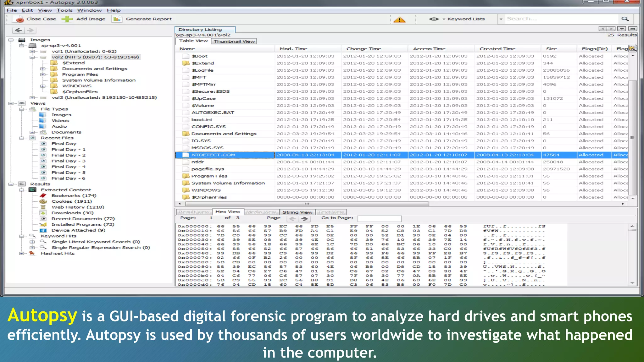Click the WINDOWS folder icon in table
The image size is (644, 362).
(x=186, y=190)
